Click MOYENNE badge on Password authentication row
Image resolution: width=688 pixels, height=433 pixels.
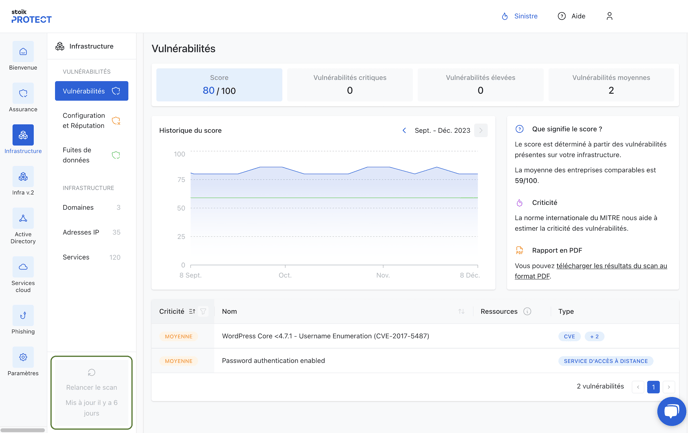click(x=178, y=361)
